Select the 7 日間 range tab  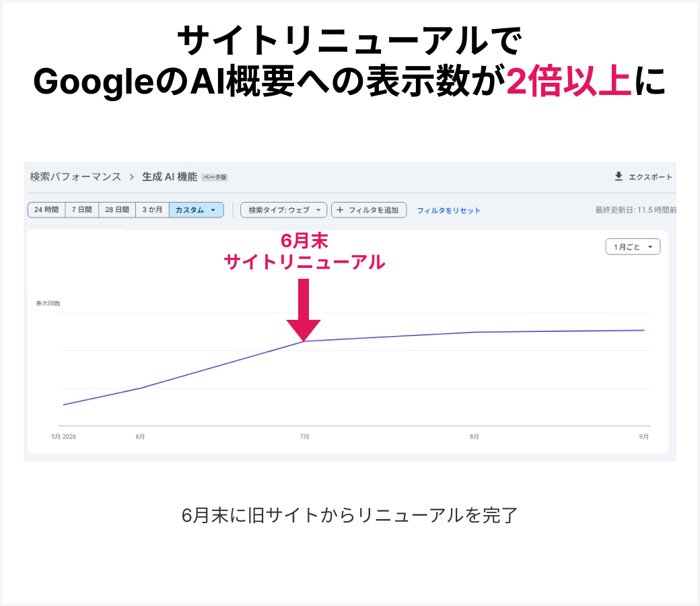81,210
